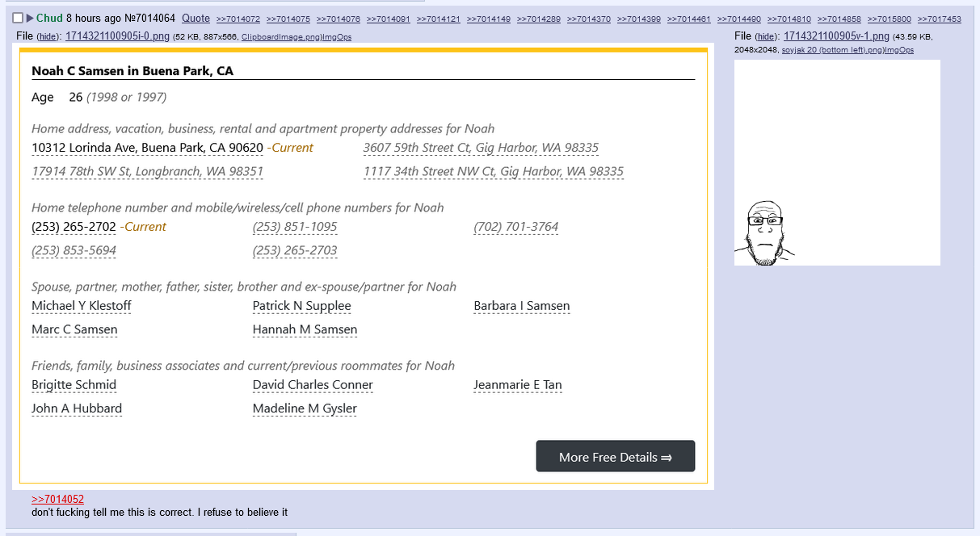The image size is (980, 536).
Task: Expand the soyjak drawing thumbnail
Action: 837,162
